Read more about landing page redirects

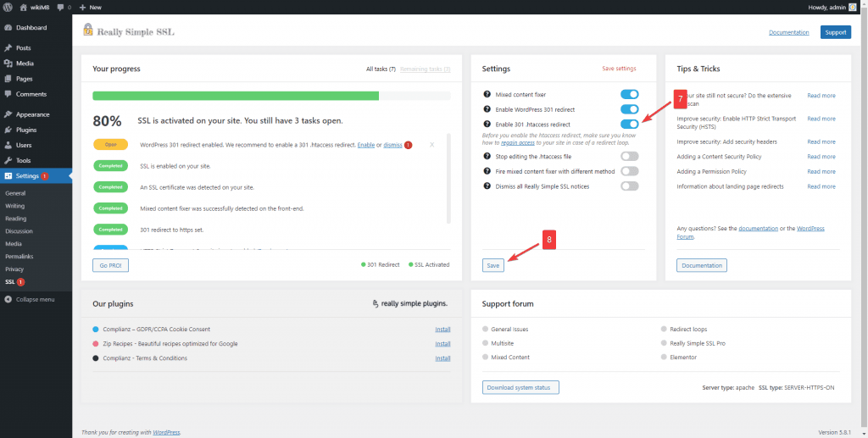coord(821,186)
